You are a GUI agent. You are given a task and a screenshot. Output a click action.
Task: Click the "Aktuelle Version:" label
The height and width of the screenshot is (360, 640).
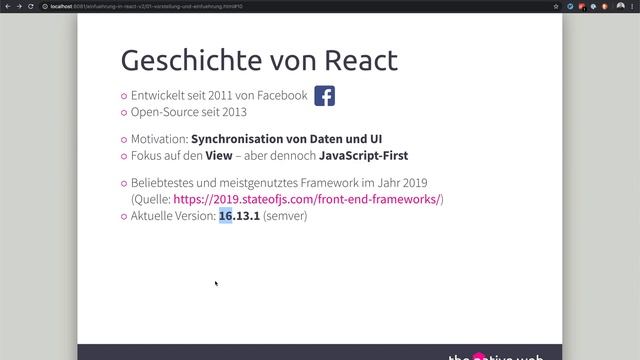click(173, 216)
